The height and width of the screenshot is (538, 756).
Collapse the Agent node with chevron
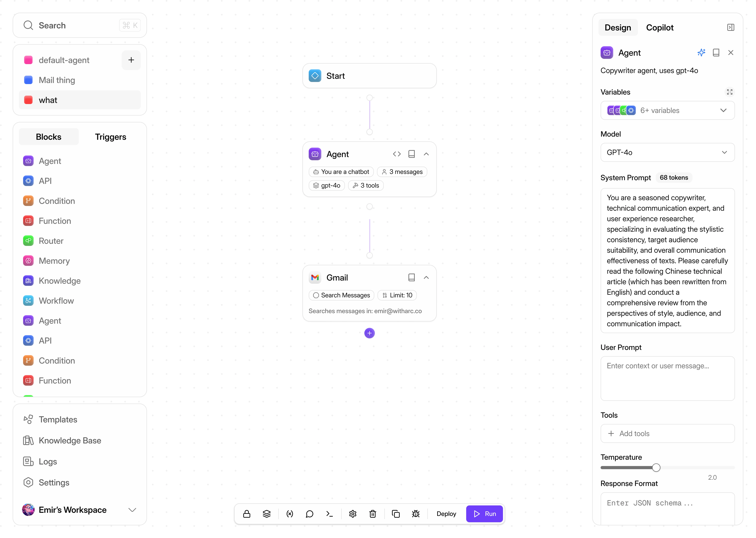coord(426,154)
